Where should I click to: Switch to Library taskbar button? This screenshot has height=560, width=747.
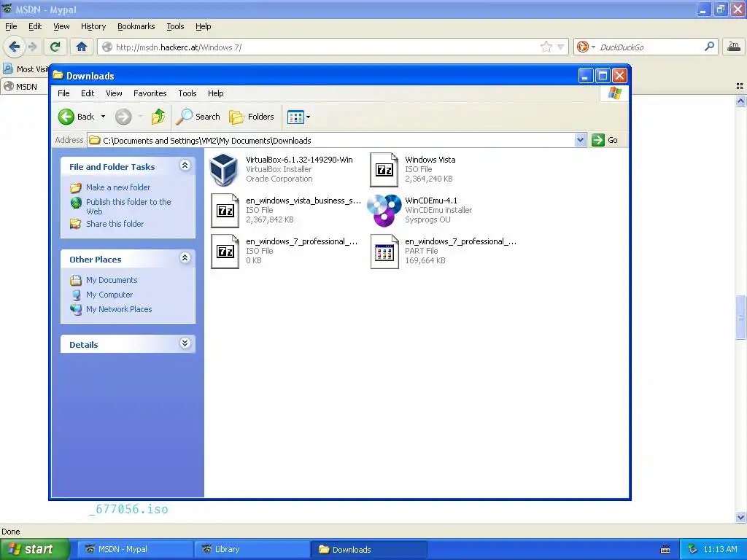(x=252, y=549)
